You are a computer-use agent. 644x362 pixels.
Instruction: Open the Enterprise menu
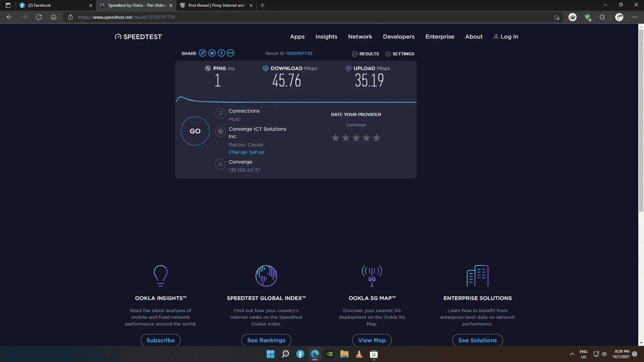pyautogui.click(x=440, y=37)
